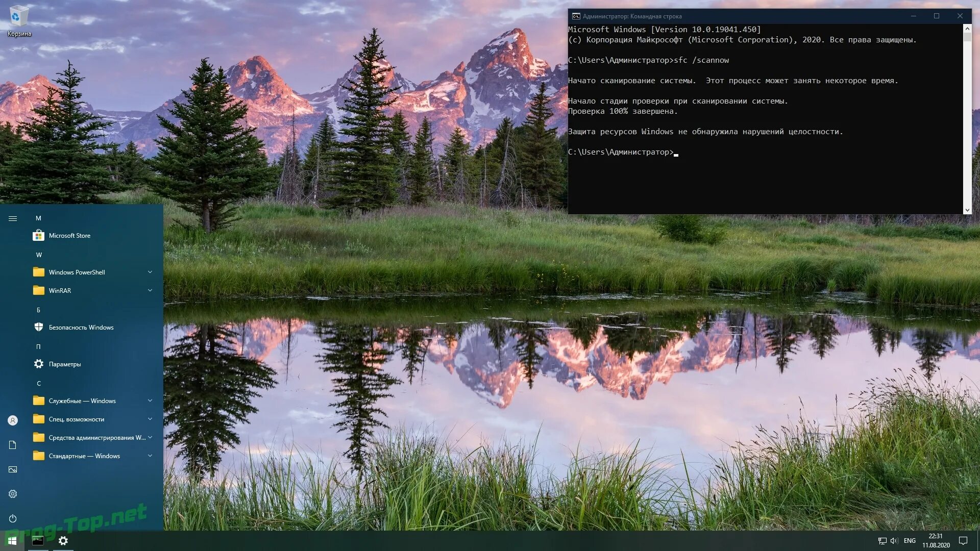Launch Microsoft Store from app list

click(x=69, y=236)
